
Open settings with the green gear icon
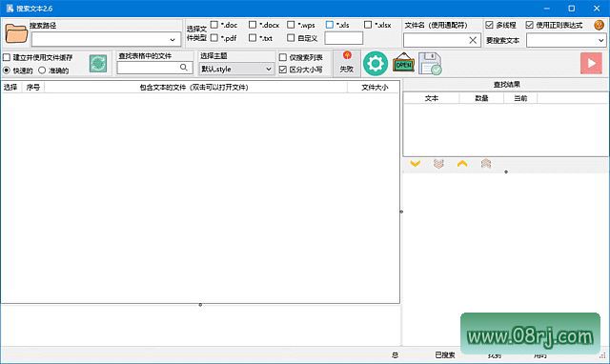coord(376,64)
